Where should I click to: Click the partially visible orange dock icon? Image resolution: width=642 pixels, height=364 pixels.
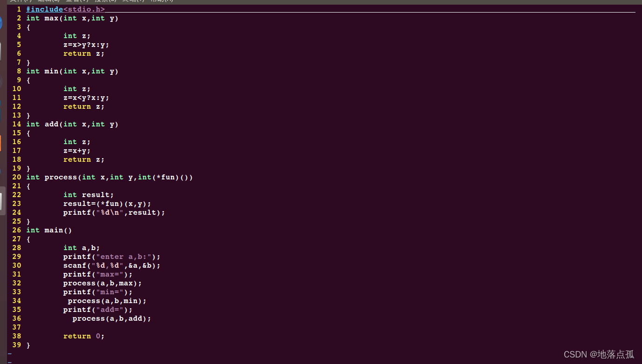click(x=0, y=143)
